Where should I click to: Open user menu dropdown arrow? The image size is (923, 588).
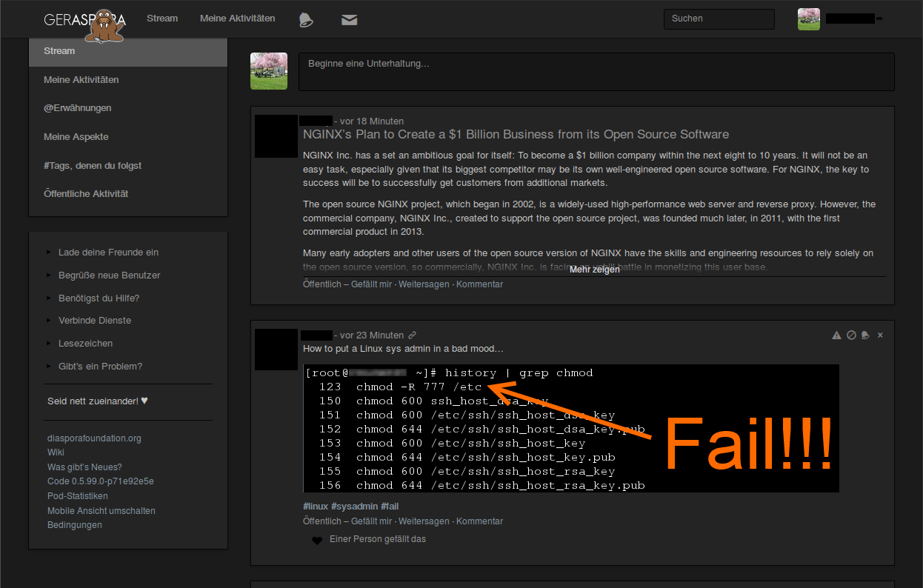(879, 19)
